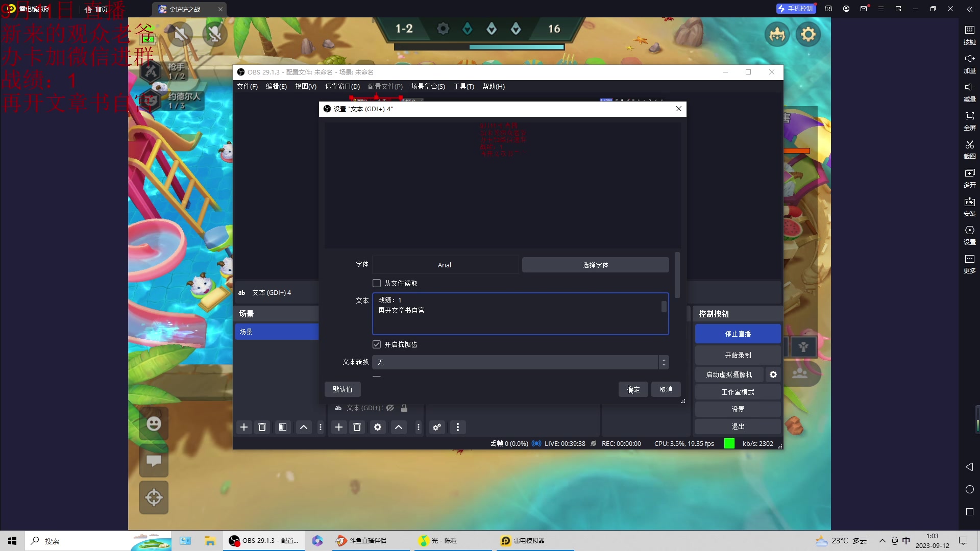The width and height of the screenshot is (980, 551).
Task: Open the 停靠窗口(D) menu in OBS
Action: pyautogui.click(x=342, y=86)
